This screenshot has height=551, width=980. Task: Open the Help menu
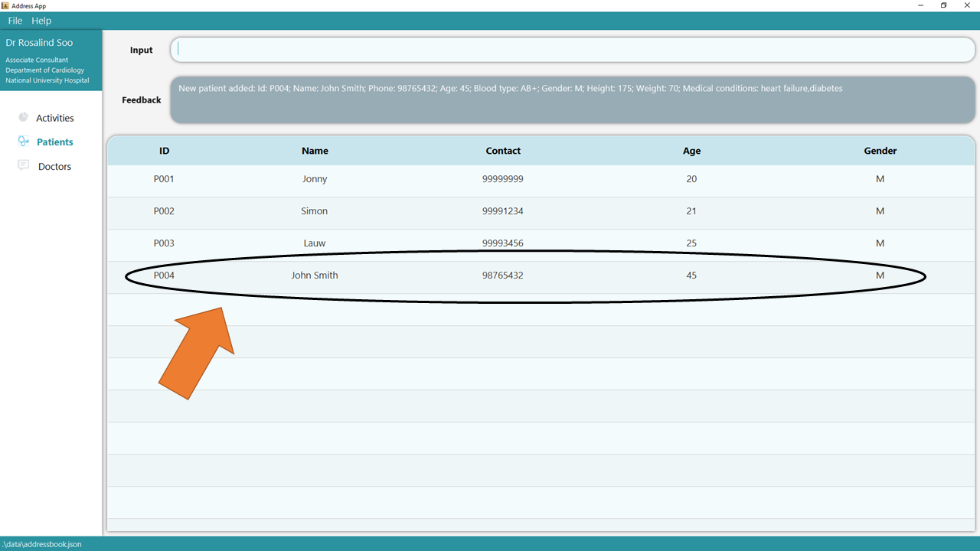[41, 21]
